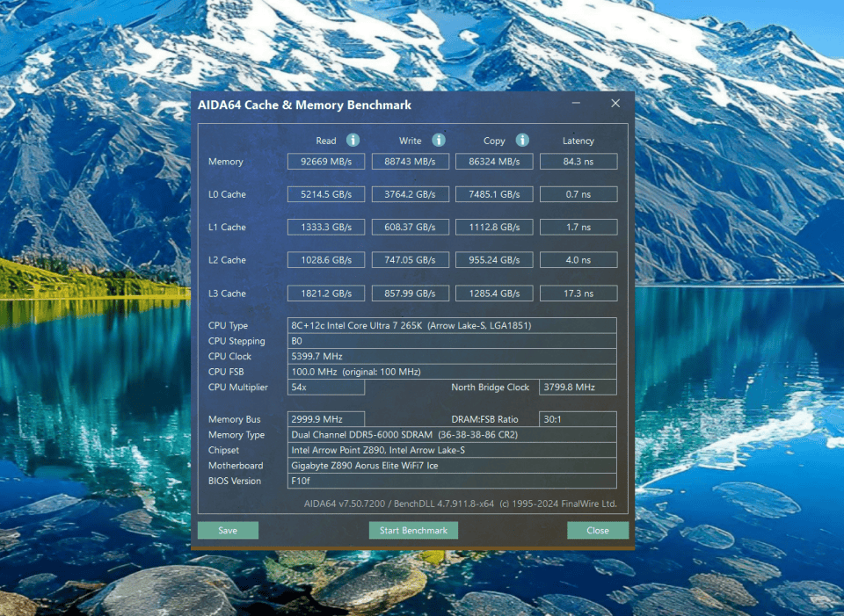Select the Memory Type DDR5-6000 field

452,435
